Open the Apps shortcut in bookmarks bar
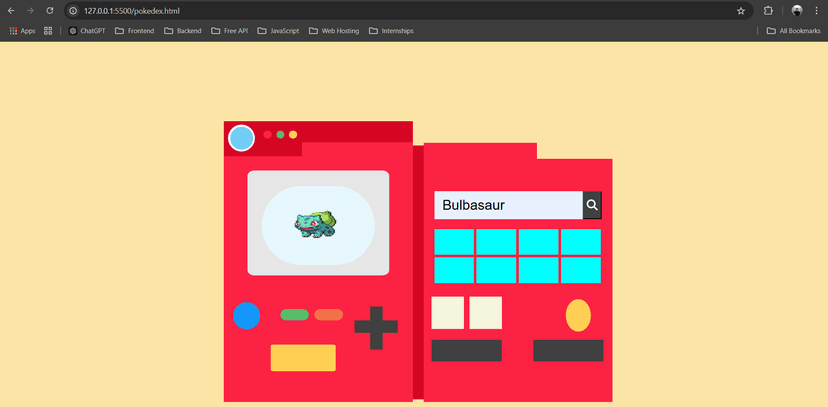The height and width of the screenshot is (407, 828). 22,31
